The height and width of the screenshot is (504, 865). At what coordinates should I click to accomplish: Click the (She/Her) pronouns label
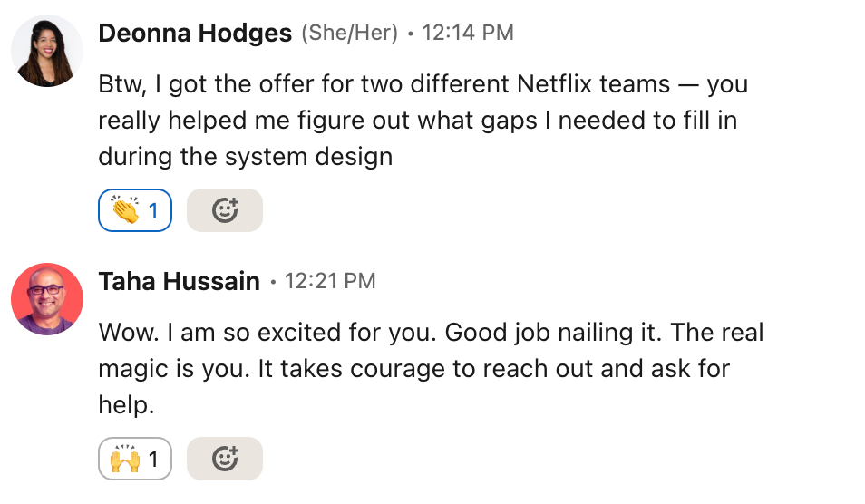pyautogui.click(x=349, y=34)
